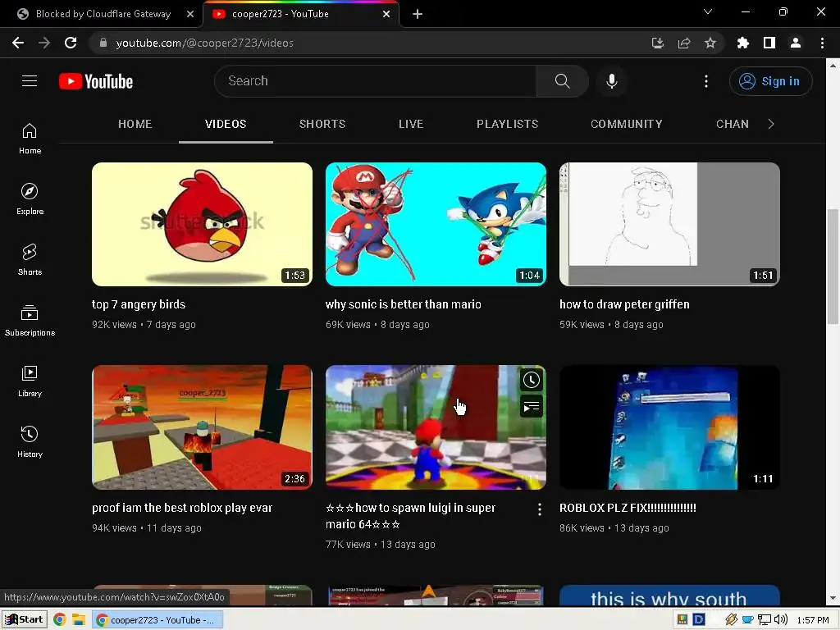
Task: Click the address bar URL
Action: [x=204, y=43]
